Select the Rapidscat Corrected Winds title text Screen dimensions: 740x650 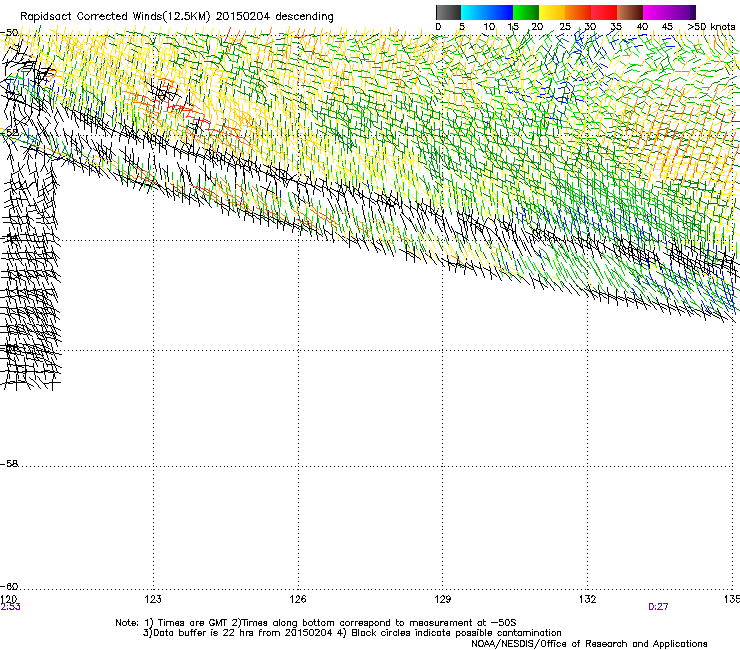pyautogui.click(x=177, y=17)
